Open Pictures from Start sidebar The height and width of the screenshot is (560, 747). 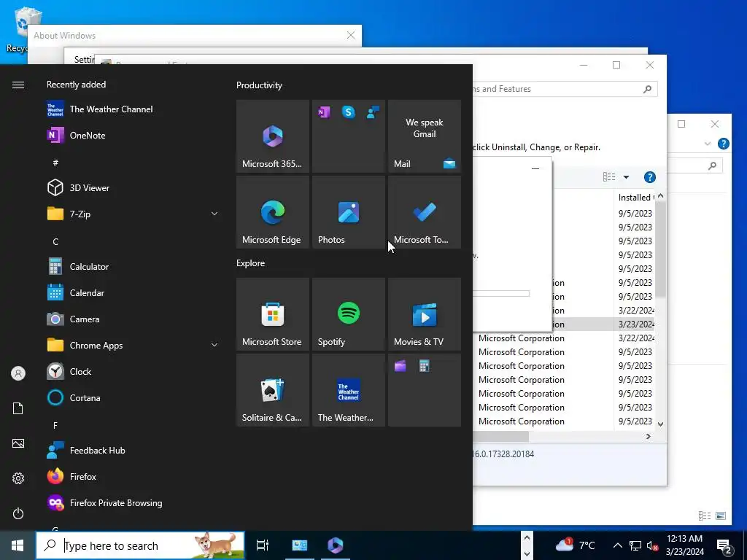(x=18, y=443)
